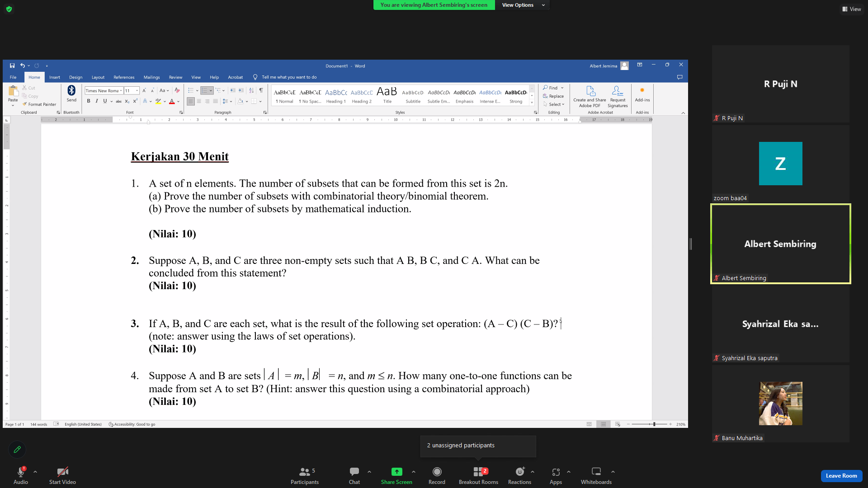Click the green encryption shield icon

tap(9, 9)
